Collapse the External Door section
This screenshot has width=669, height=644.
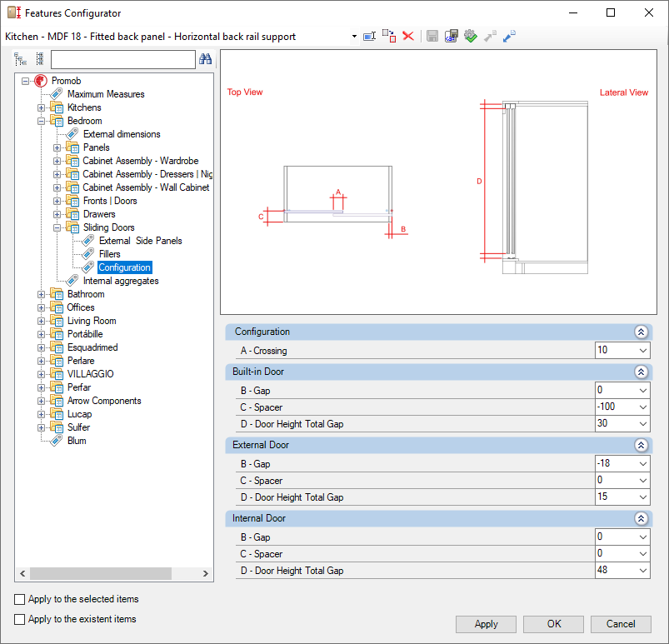pyautogui.click(x=641, y=445)
